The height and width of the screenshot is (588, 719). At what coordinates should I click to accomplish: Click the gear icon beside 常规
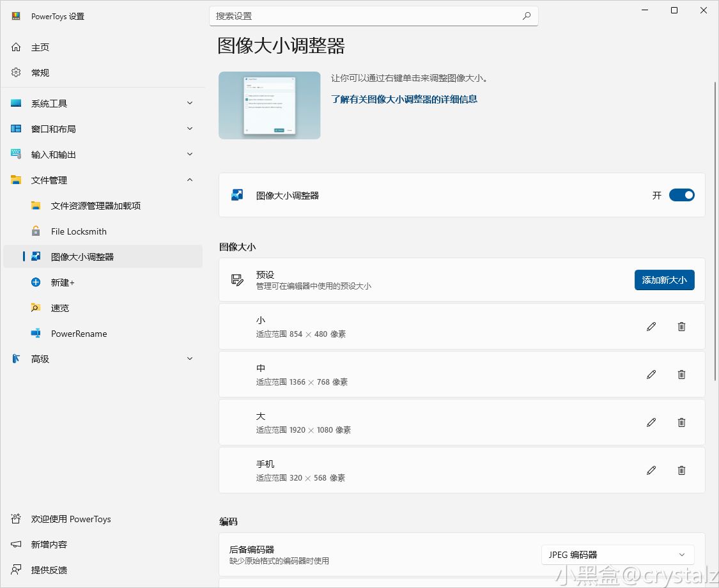tap(16, 72)
